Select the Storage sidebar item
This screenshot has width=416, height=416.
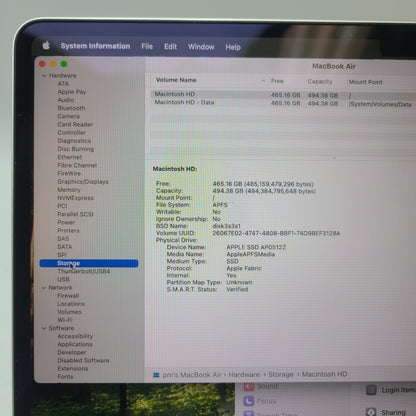(x=89, y=263)
